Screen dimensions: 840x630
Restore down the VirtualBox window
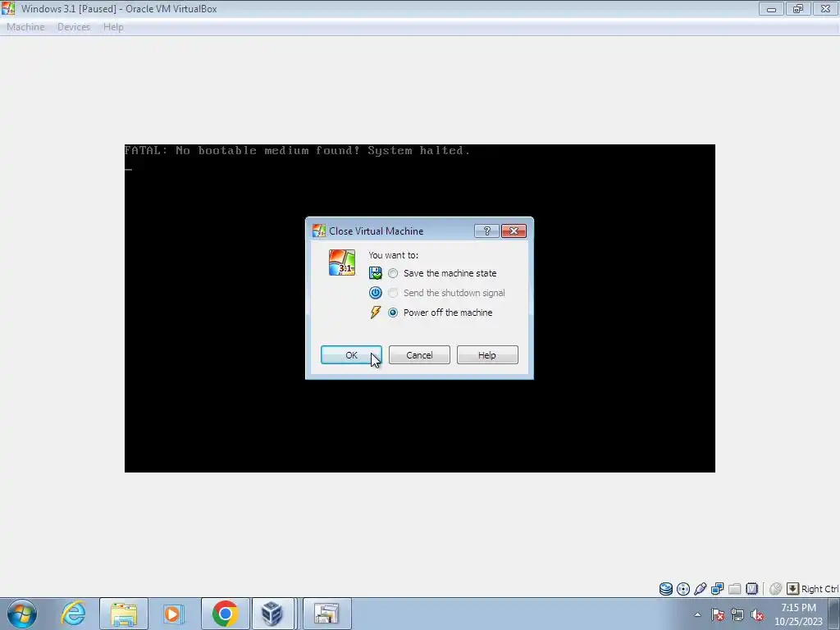798,8
